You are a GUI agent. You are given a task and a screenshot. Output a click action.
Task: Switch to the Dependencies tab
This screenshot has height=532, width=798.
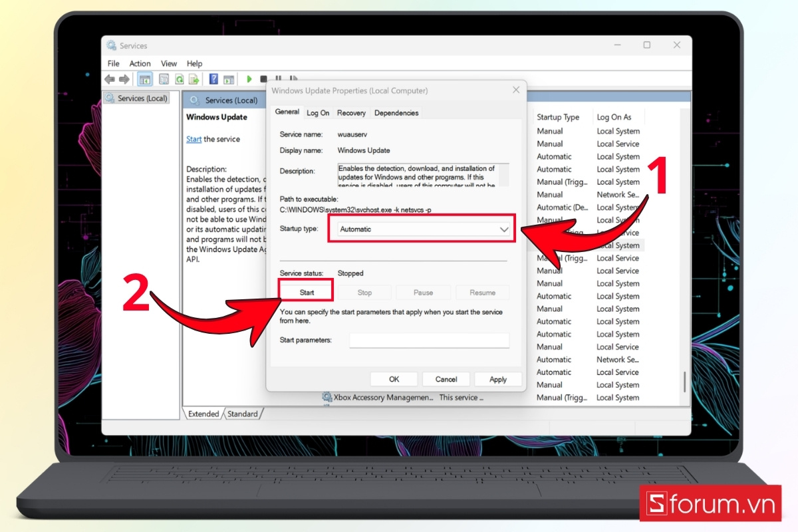click(396, 113)
